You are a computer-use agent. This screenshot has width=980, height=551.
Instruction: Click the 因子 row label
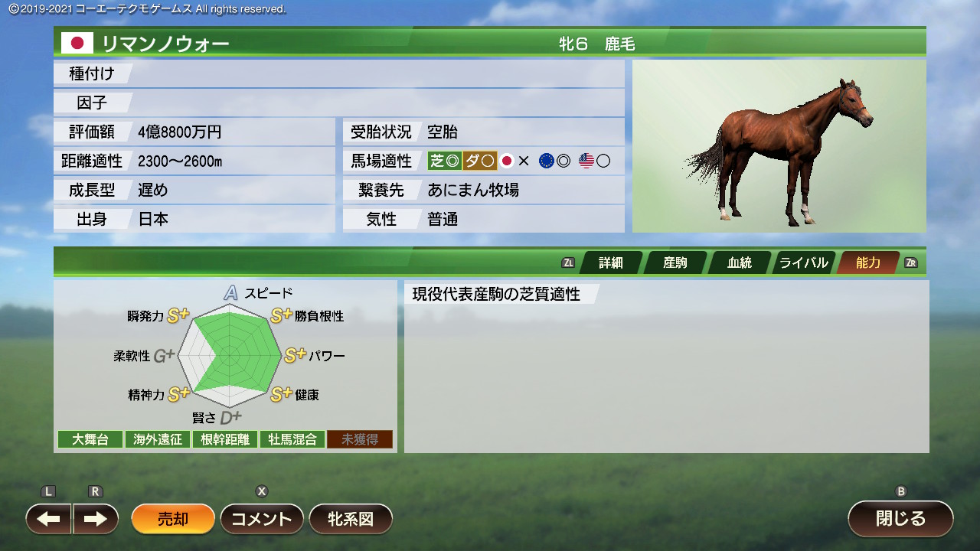[x=92, y=103]
